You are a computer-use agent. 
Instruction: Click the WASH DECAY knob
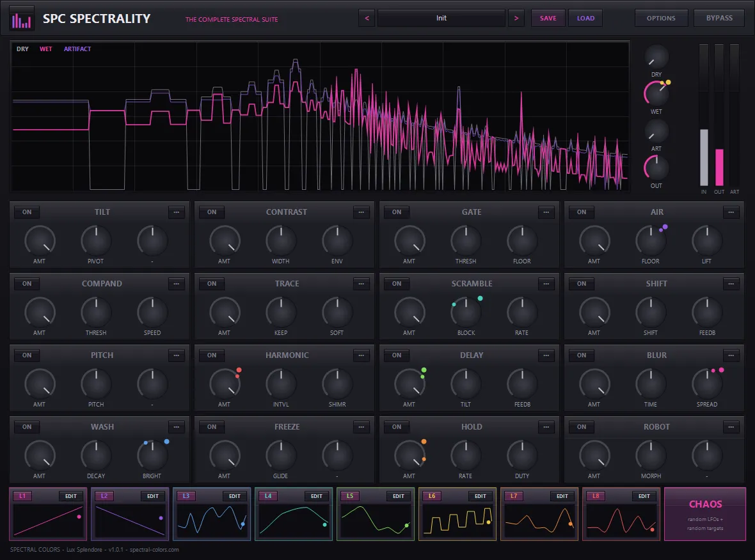[x=97, y=456]
